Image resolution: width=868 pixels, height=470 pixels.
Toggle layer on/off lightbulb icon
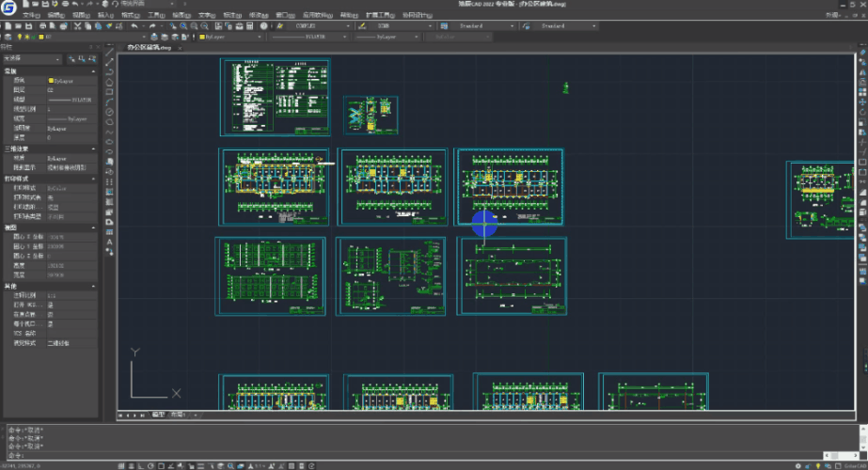point(21,38)
